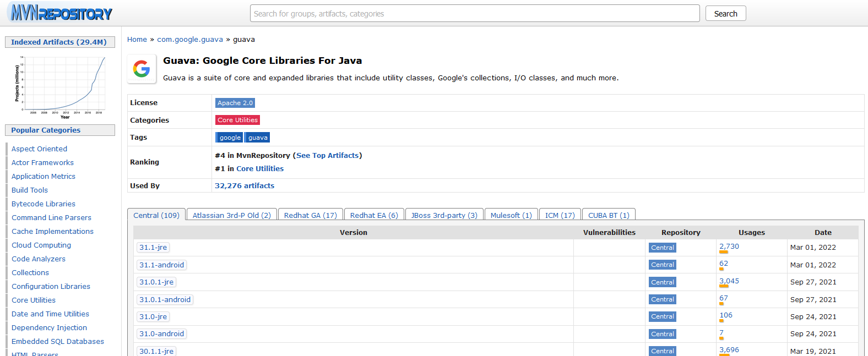Viewport: 868px width, 356px height.
Task: Open Popular Categories header link
Action: pyautogui.click(x=46, y=130)
